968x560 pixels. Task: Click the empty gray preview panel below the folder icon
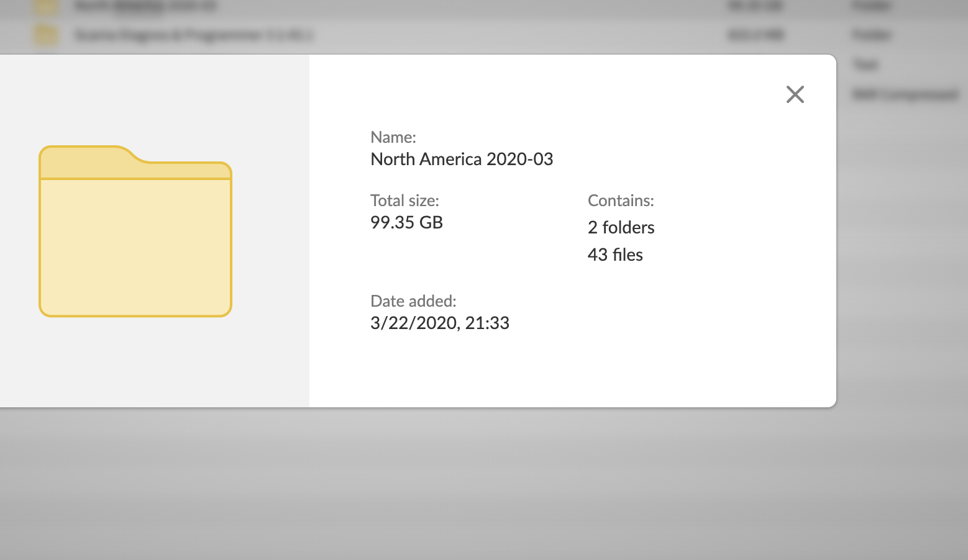tap(154, 366)
